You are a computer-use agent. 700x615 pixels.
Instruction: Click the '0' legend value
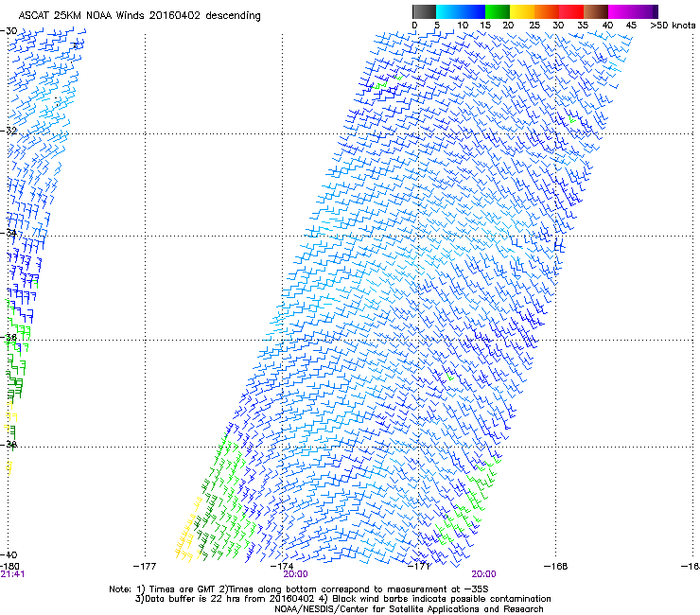pyautogui.click(x=414, y=26)
